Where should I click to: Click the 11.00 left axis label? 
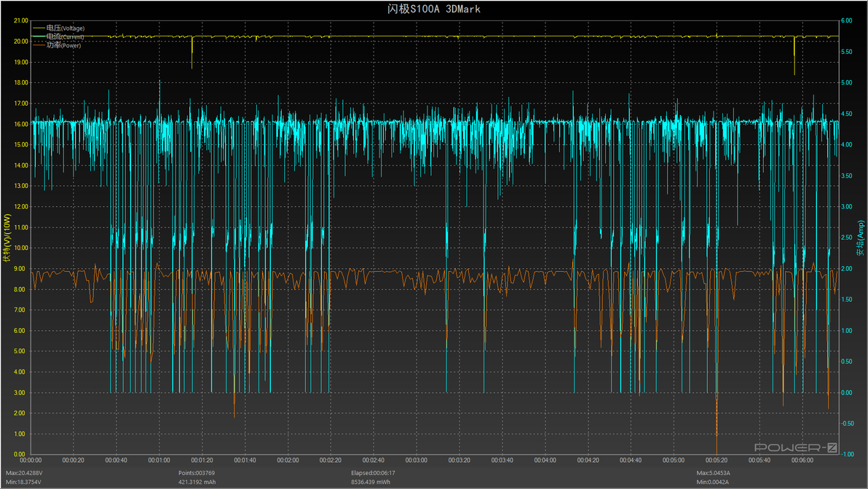(20, 227)
